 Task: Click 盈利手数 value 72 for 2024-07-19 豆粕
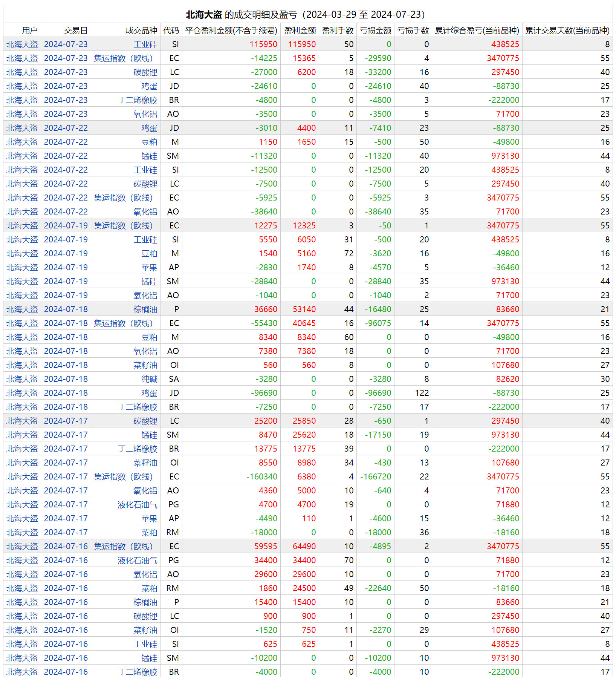349,253
